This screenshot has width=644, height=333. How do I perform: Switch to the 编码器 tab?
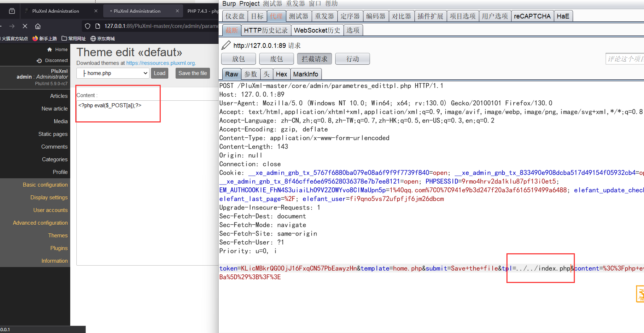click(376, 16)
